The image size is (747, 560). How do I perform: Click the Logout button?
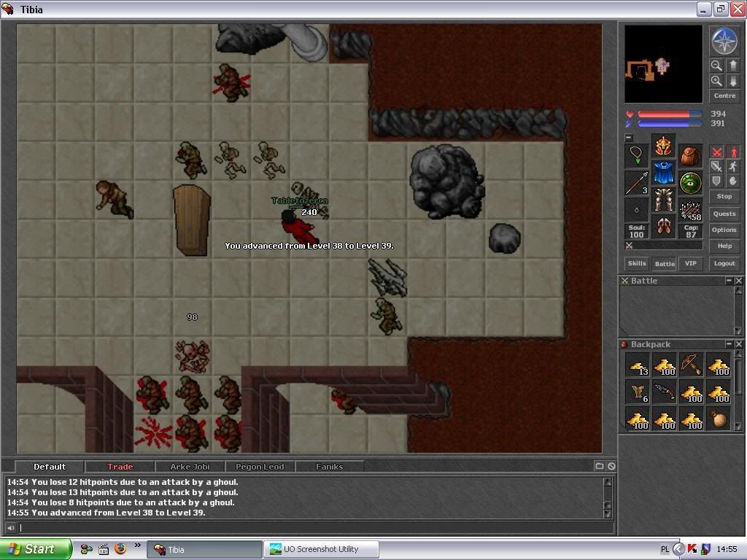(x=724, y=263)
